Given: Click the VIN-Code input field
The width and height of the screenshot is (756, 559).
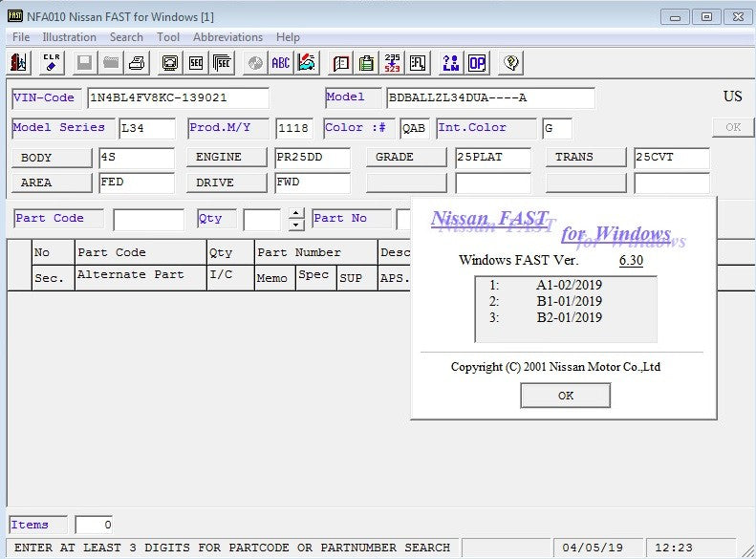Looking at the screenshot, I should (x=177, y=98).
